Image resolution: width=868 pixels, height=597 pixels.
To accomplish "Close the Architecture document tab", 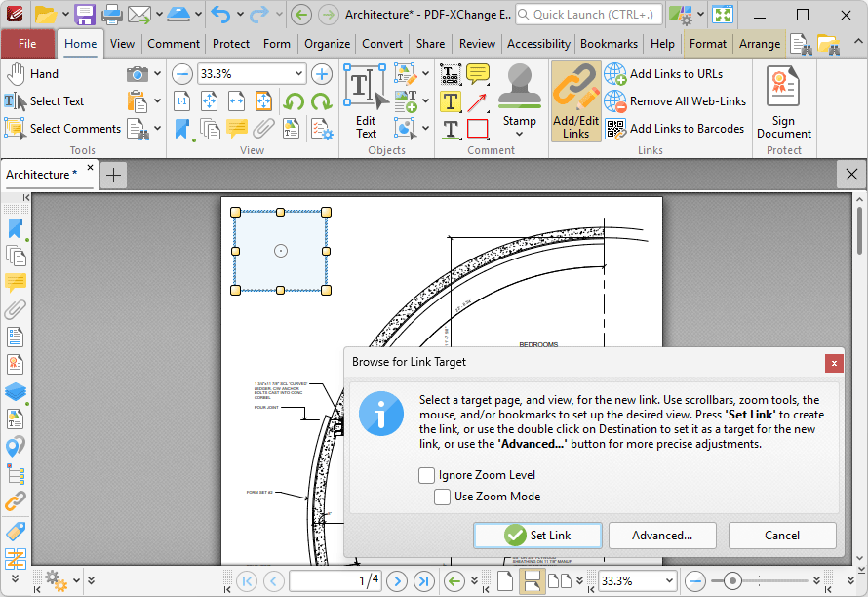I will (90, 167).
